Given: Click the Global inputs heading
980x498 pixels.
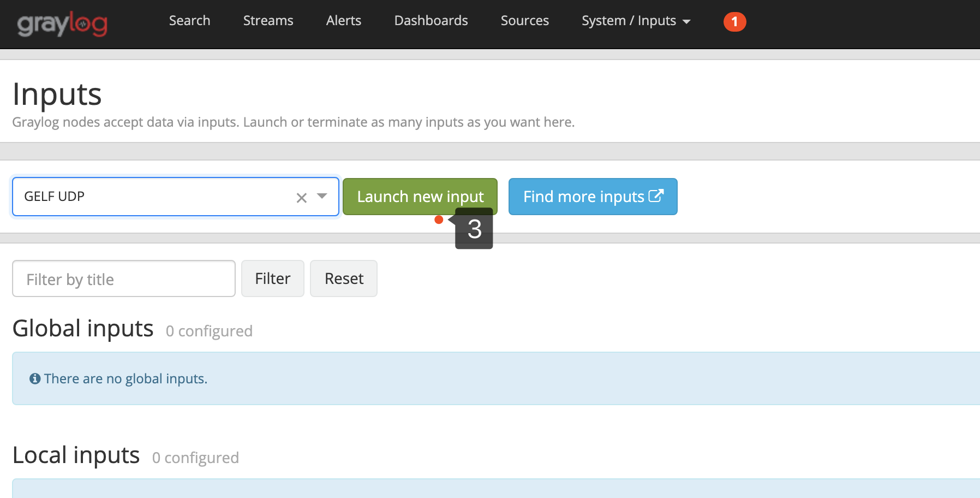Looking at the screenshot, I should click(83, 329).
